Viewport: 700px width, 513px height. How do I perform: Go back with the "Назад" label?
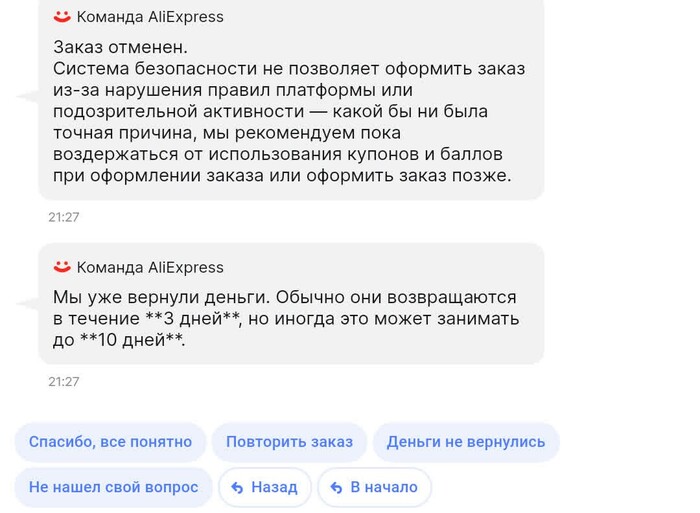point(274,488)
